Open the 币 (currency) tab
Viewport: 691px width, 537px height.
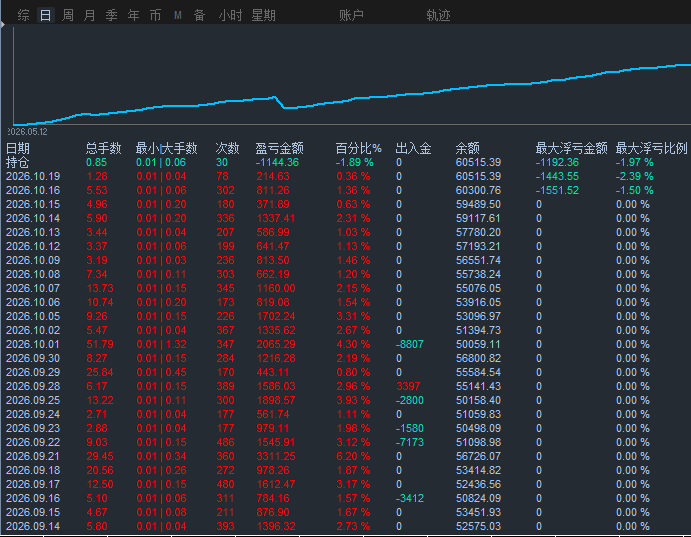click(156, 15)
